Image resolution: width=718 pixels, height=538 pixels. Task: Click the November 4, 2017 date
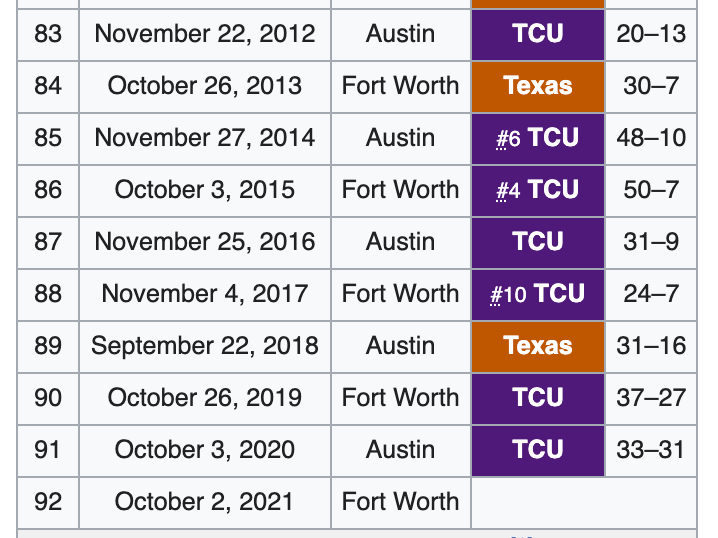(205, 294)
